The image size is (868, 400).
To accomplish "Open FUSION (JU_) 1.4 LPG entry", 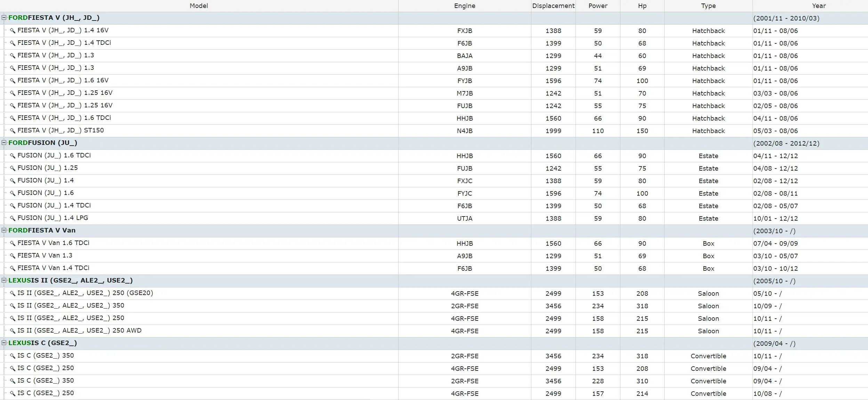I will (x=53, y=218).
